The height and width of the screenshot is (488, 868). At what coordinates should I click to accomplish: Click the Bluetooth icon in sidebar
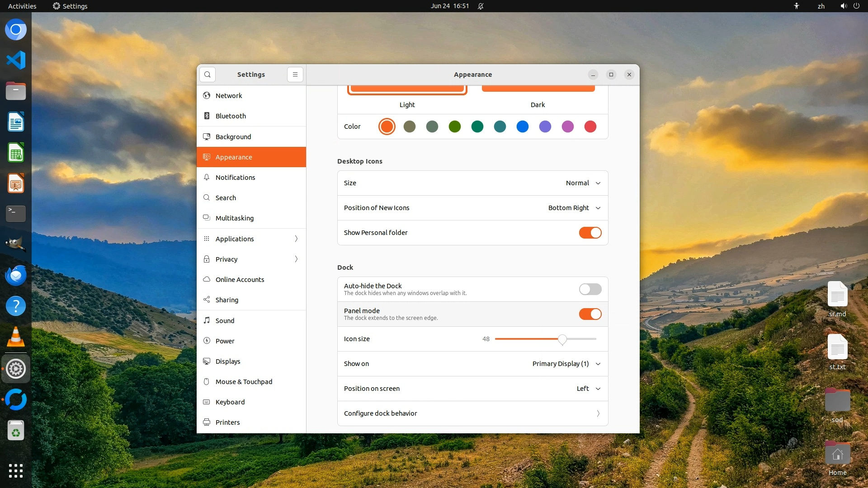click(x=207, y=116)
